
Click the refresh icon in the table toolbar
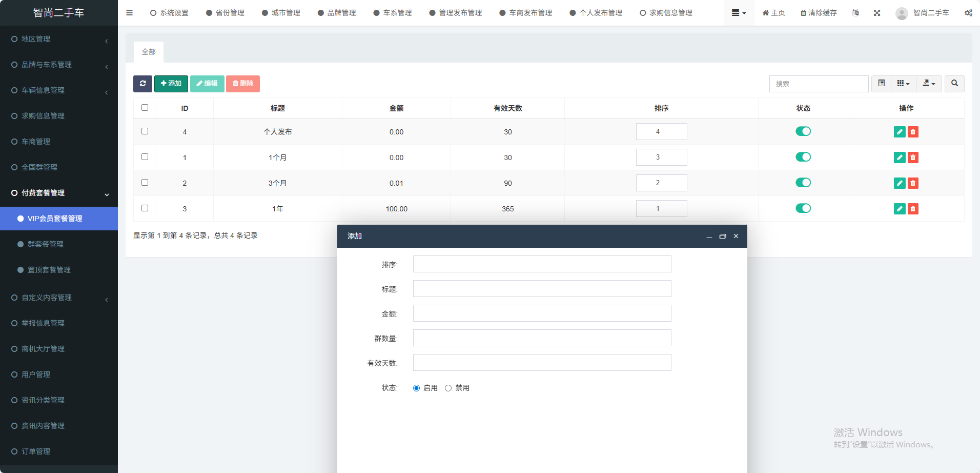pyautogui.click(x=142, y=84)
